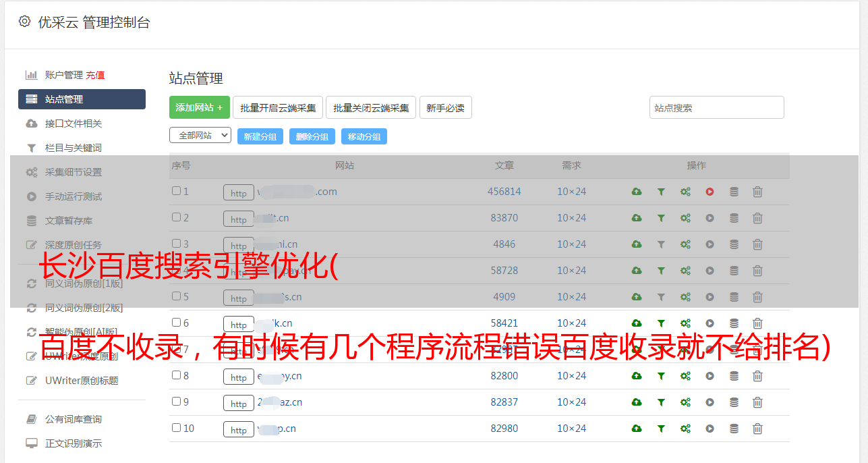Image resolution: width=868 pixels, height=463 pixels.
Task: Tick the checkbox for site row 1
Action: tap(176, 191)
